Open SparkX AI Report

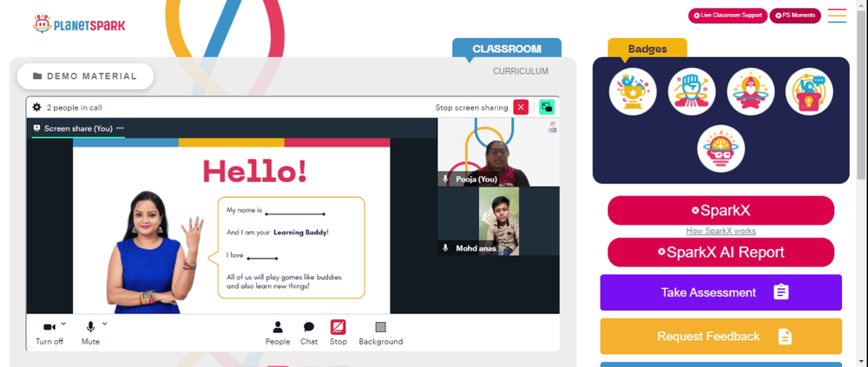point(720,252)
